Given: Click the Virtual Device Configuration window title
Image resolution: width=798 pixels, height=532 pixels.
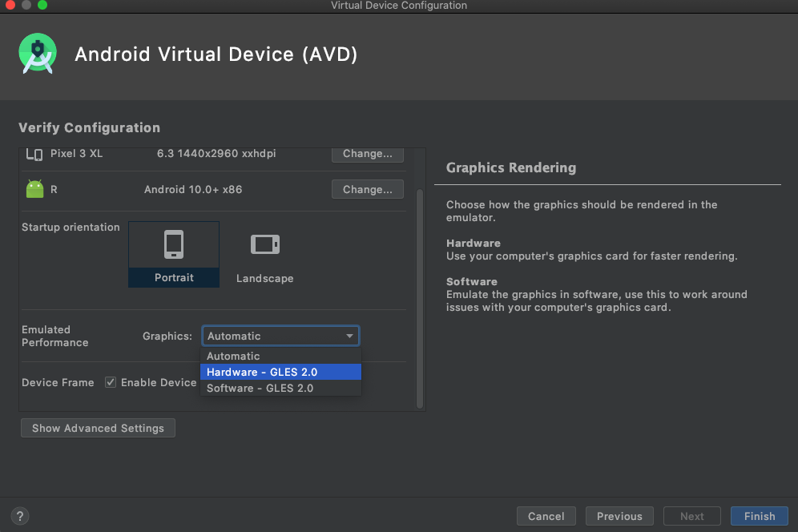Looking at the screenshot, I should (x=399, y=6).
